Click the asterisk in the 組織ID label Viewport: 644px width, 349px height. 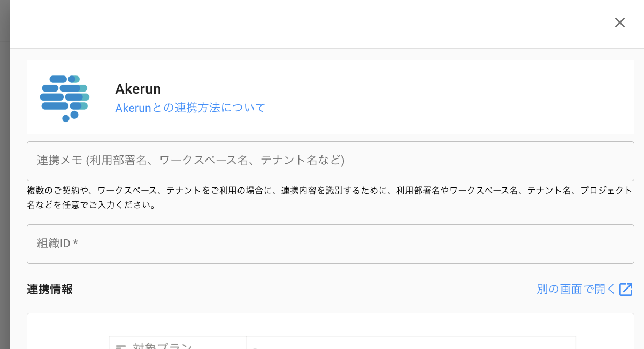point(76,244)
